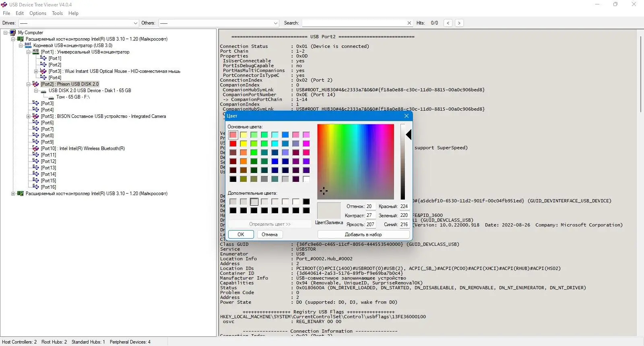Screen dimensions: 644x346
Task: Clear the search field with X
Action: tap(409, 23)
